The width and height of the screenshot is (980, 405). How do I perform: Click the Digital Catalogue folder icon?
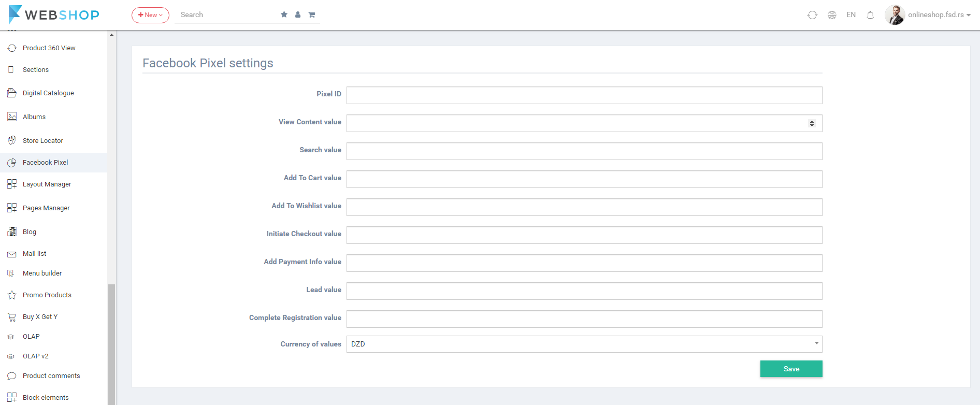tap(12, 93)
